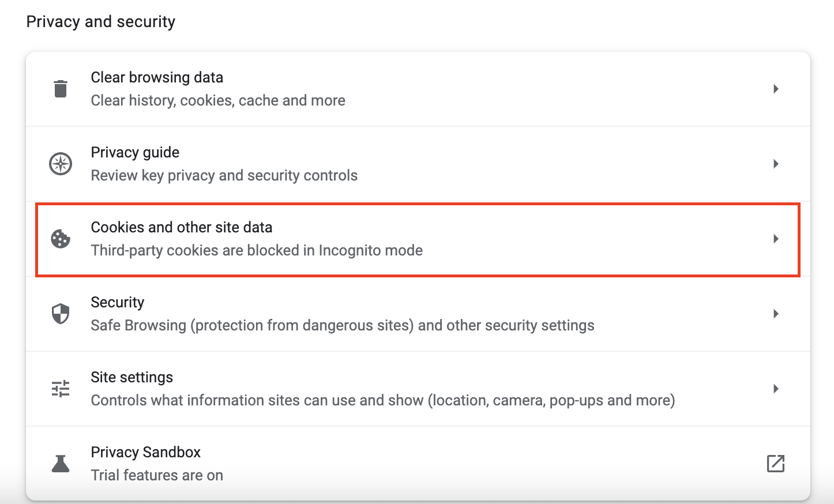Expand the Privacy guide arrow
This screenshot has width=834, height=504.
coord(776,164)
